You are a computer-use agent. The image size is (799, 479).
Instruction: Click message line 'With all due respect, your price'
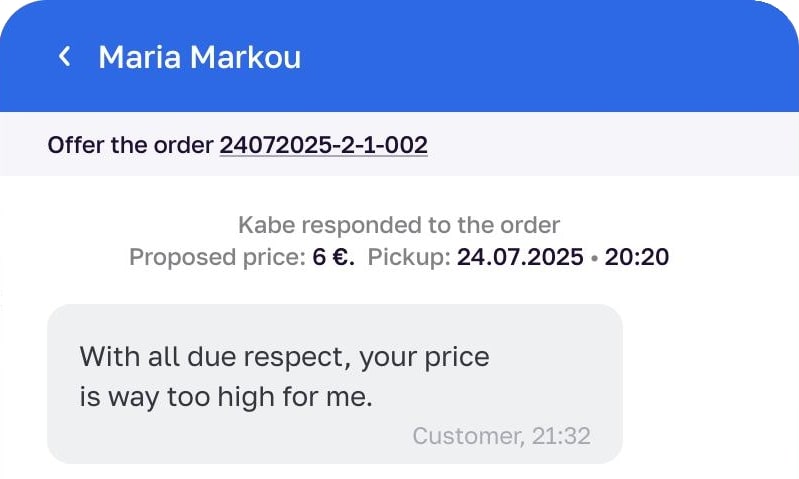coord(284,357)
